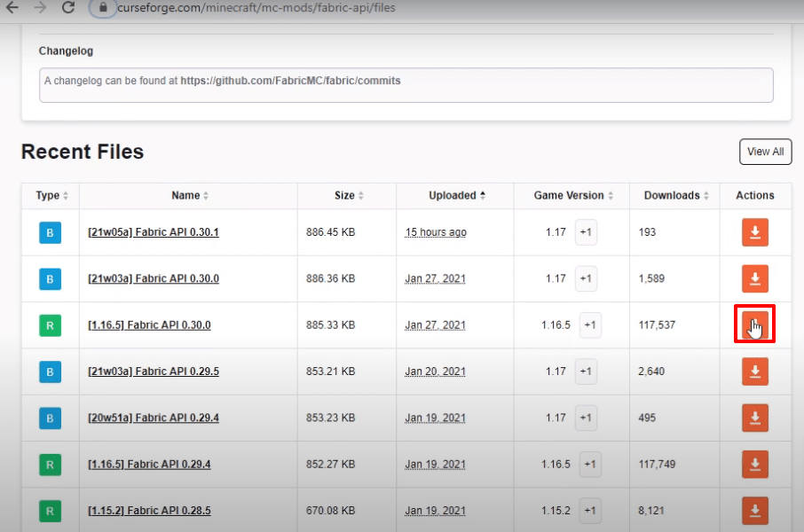804x532 pixels.
Task: Expand +1 versions for [20w51a] Fabric API 0.29.4
Action: (586, 418)
